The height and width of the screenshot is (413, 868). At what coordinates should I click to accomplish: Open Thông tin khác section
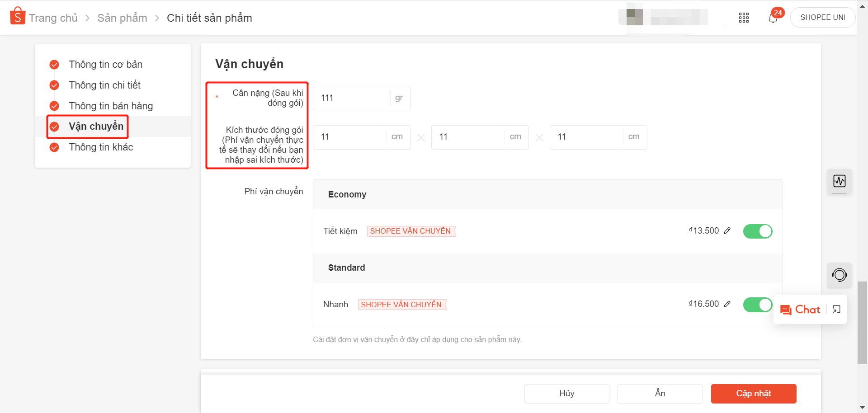tap(101, 147)
